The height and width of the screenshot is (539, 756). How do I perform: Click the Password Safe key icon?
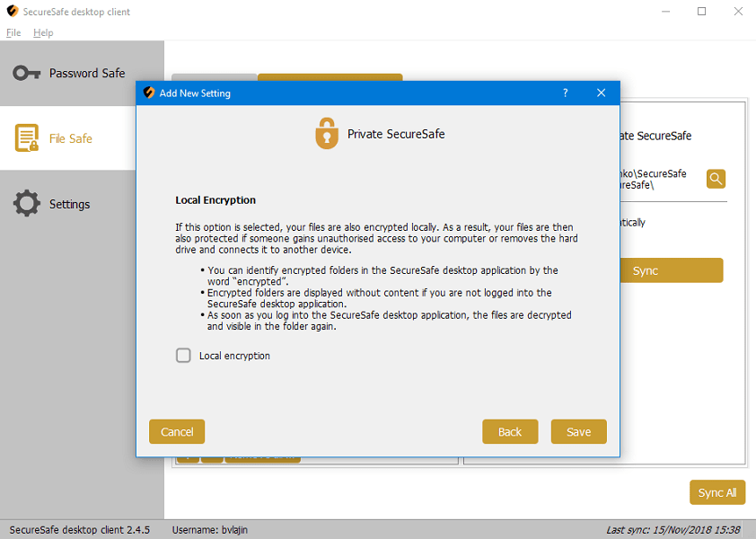pyautogui.click(x=26, y=74)
